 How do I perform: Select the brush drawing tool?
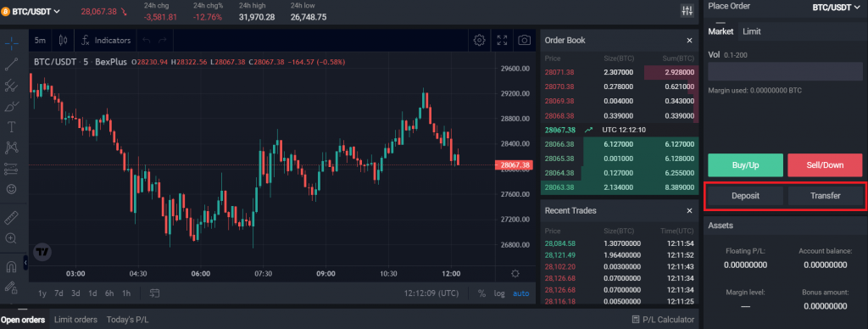click(x=11, y=106)
